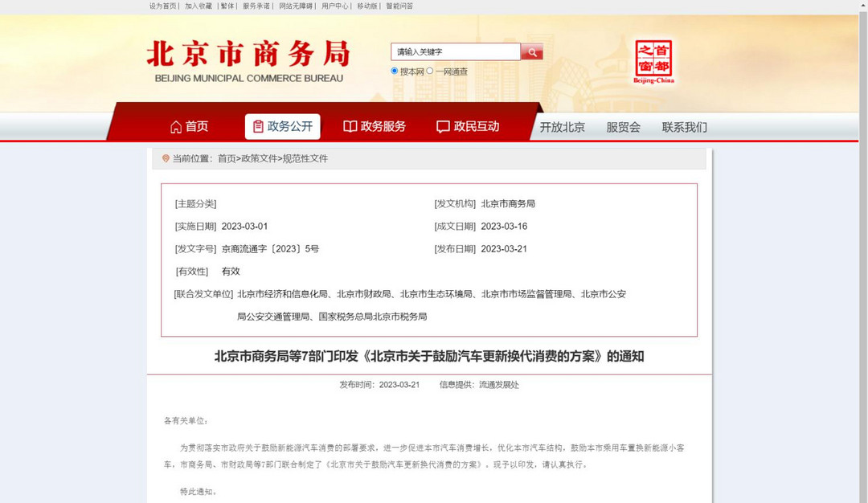Click the 北京市商务局 site logo
The image size is (868, 503).
click(248, 61)
